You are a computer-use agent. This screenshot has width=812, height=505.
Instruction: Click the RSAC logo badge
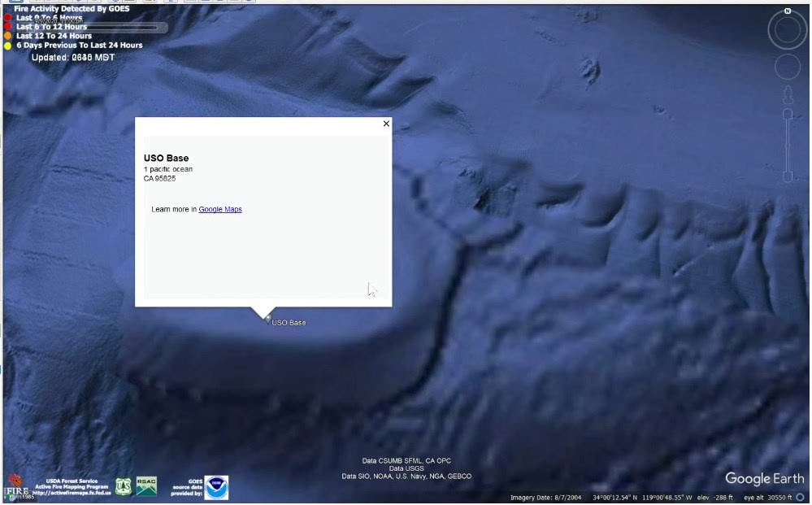coord(146,486)
